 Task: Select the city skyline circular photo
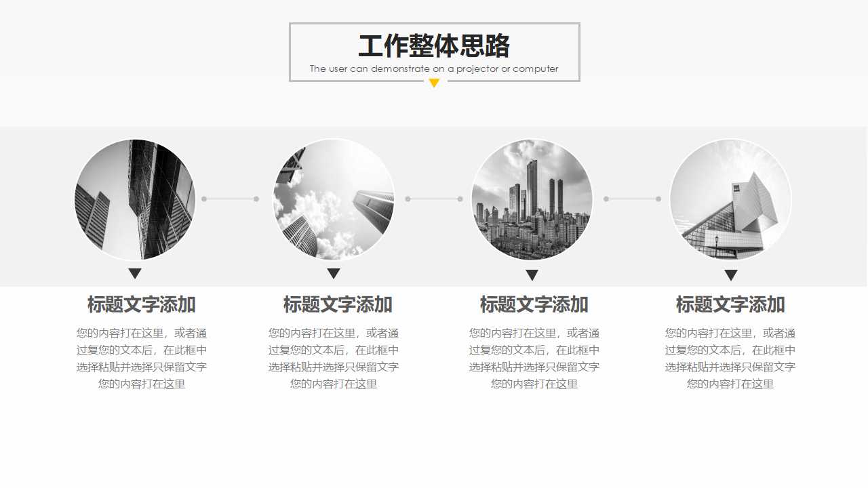click(x=532, y=199)
